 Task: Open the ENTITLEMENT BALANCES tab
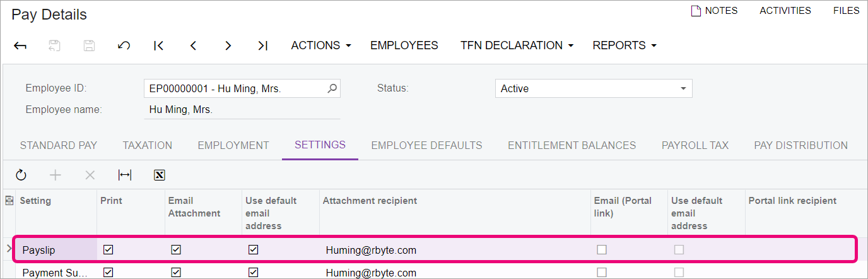(572, 145)
